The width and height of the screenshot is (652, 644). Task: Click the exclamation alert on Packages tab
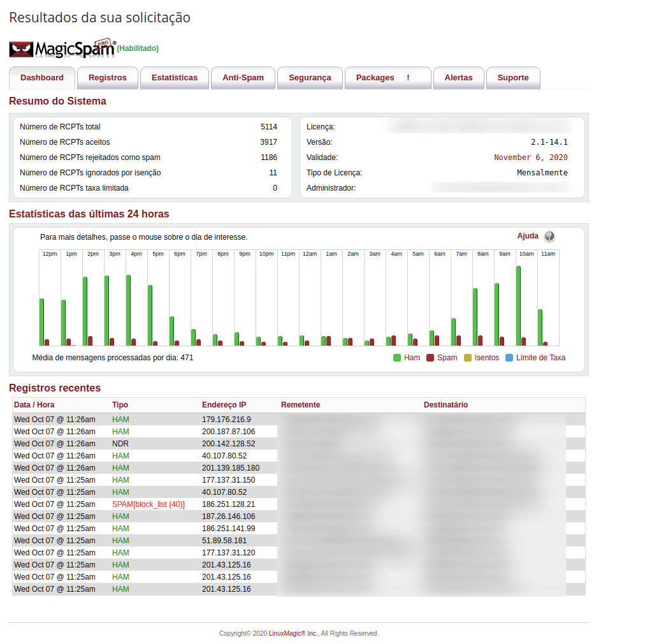click(x=408, y=78)
